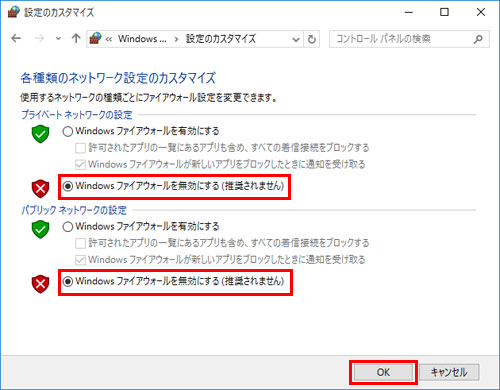Click the Forward navigation arrow
Image resolution: width=500 pixels, height=390 pixels.
click(x=39, y=39)
